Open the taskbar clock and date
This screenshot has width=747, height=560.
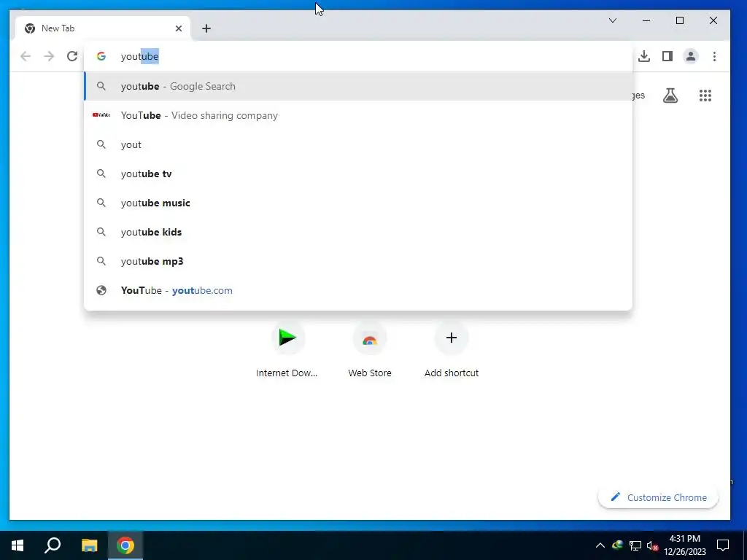[684, 545]
